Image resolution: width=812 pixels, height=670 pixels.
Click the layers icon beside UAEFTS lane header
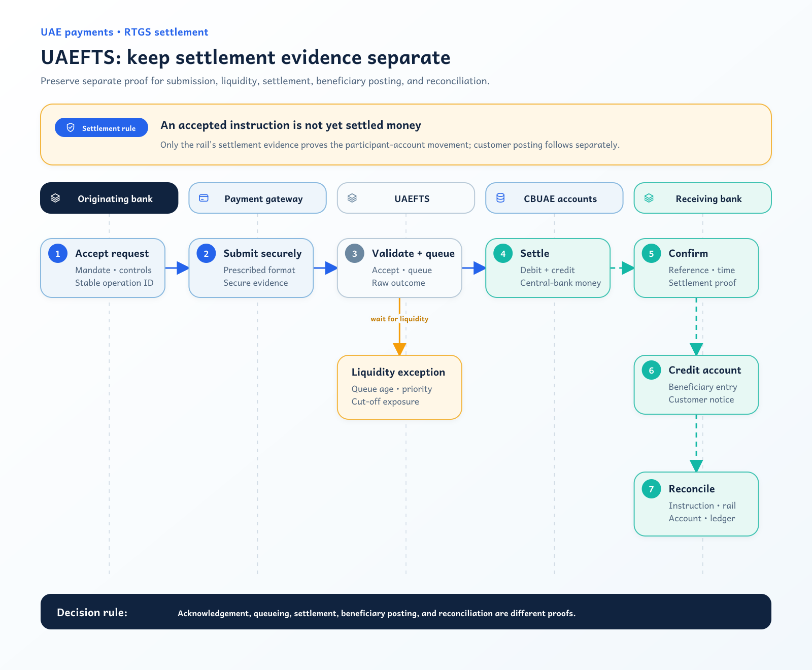pyautogui.click(x=352, y=198)
